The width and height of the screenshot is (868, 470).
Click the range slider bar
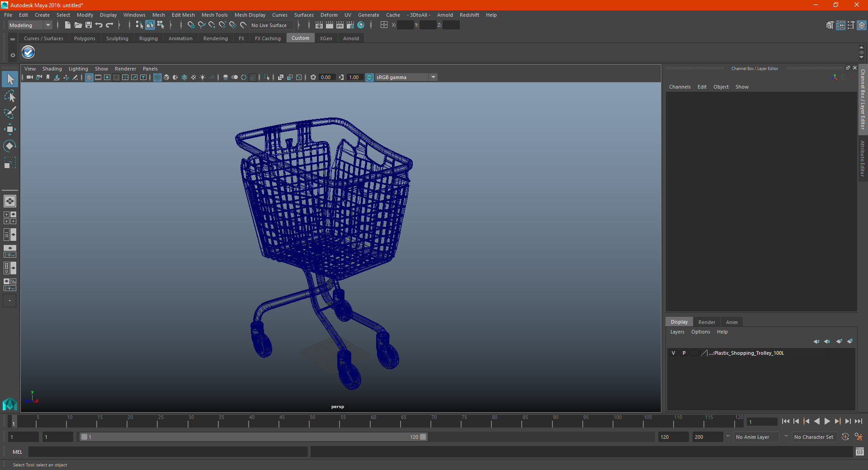(253, 437)
